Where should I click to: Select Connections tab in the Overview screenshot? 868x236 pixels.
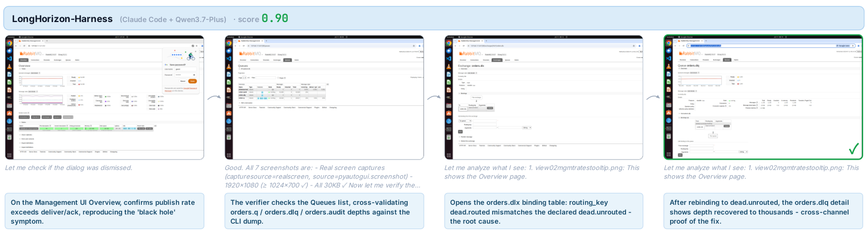pyautogui.click(x=35, y=60)
